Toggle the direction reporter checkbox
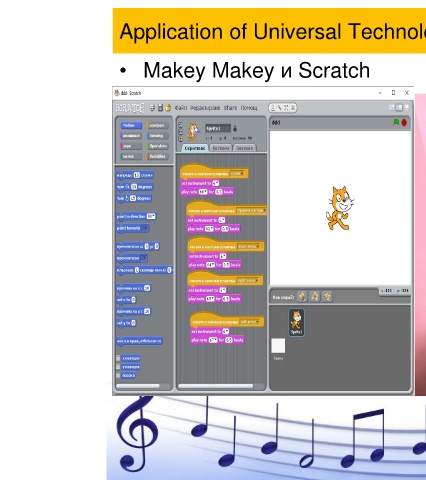The width and height of the screenshot is (426, 480). (x=118, y=375)
